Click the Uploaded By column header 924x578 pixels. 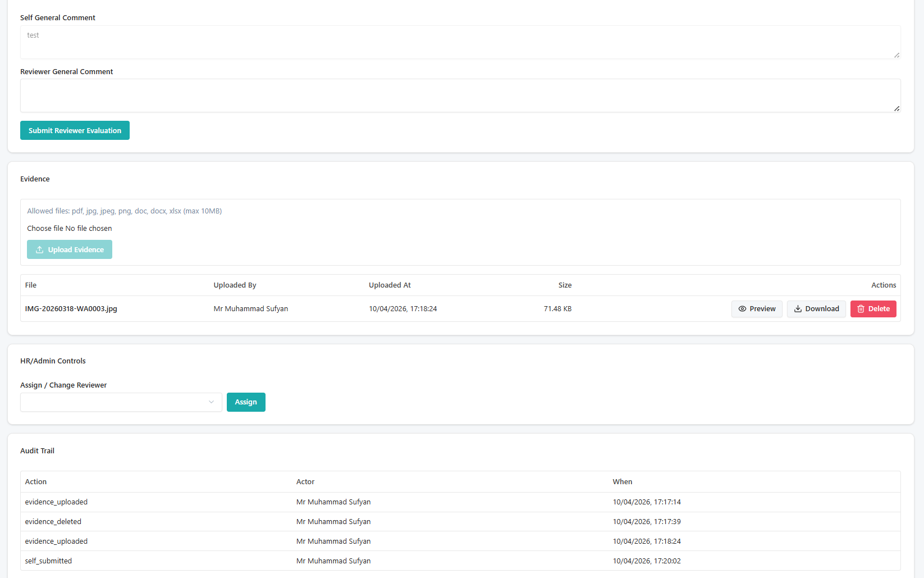tap(235, 285)
